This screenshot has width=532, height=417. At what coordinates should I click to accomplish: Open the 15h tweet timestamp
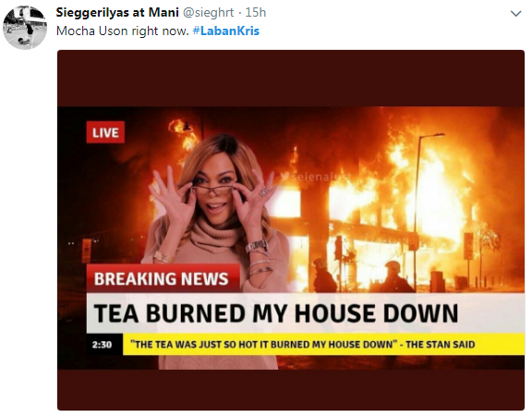pyautogui.click(x=256, y=13)
